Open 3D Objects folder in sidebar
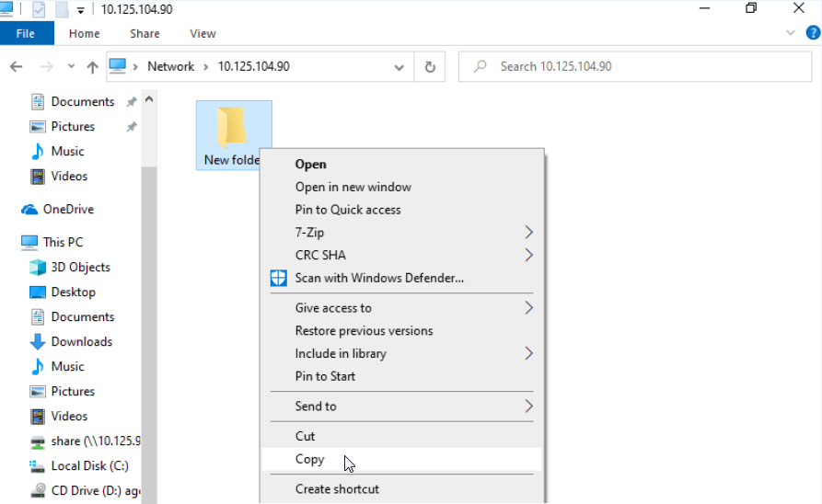The height and width of the screenshot is (504, 822). point(81,268)
